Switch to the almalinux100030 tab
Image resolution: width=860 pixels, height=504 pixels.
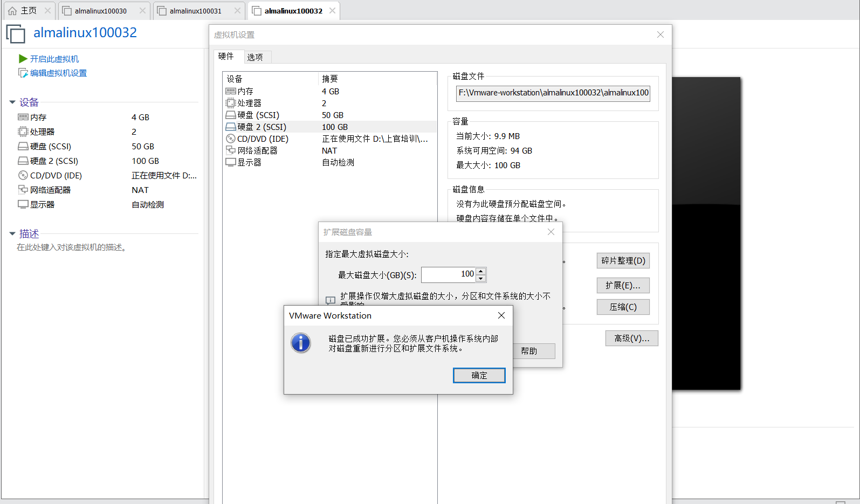pyautogui.click(x=101, y=11)
